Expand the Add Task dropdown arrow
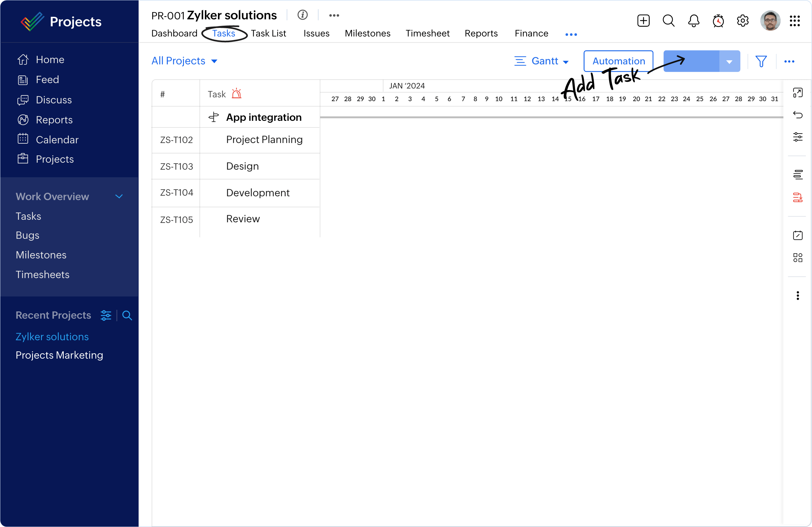The height and width of the screenshot is (527, 812). [730, 61]
